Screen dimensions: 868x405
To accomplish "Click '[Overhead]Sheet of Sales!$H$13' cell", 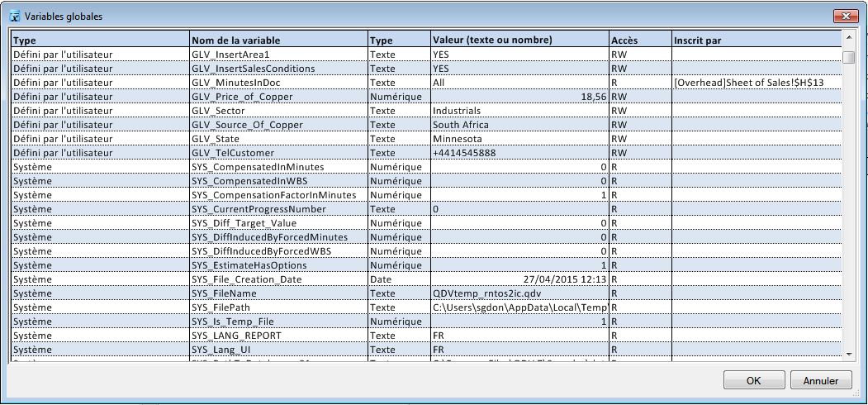I will 757,83.
